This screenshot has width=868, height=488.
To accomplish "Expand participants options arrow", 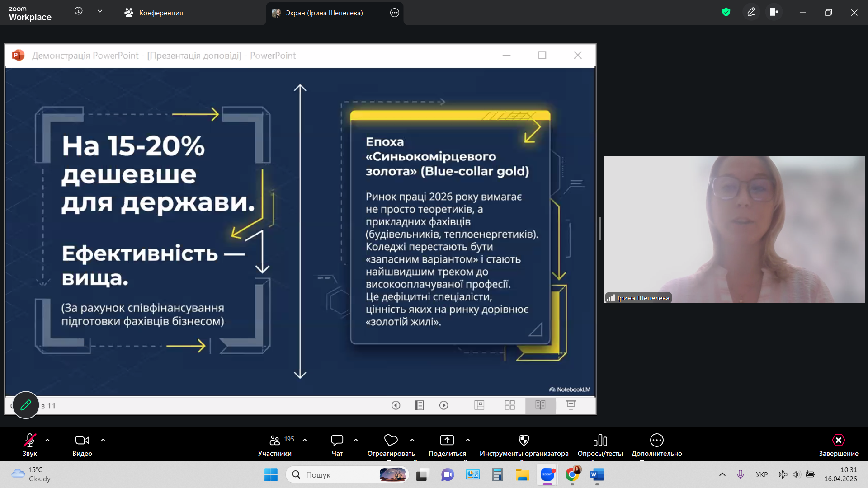I will [x=305, y=440].
